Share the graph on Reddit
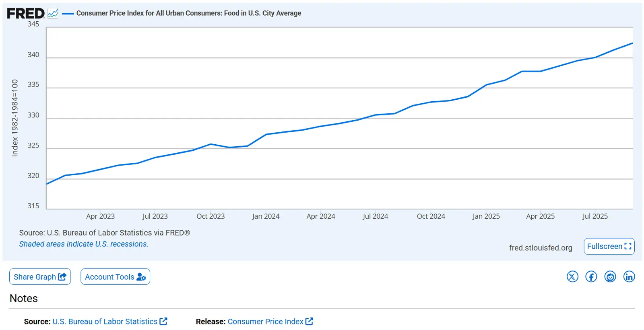Screen dimensions: 644x330 click(610, 277)
